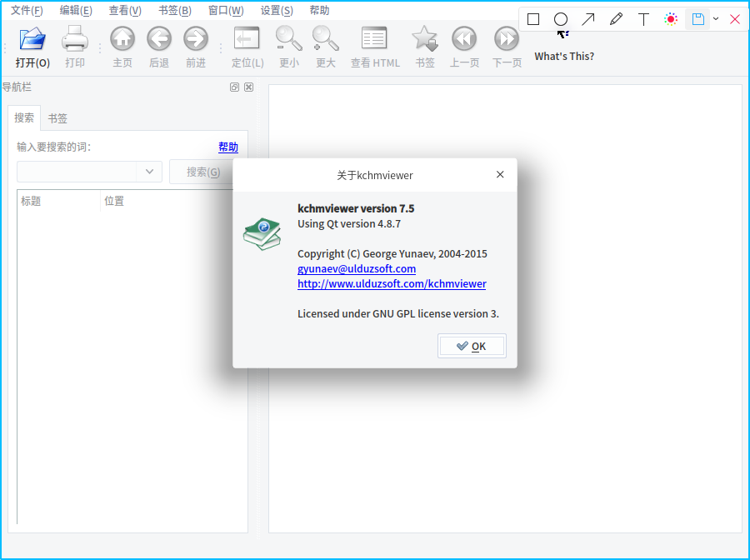
Task: Click the George Yunaev copyright line
Action: tap(392, 253)
